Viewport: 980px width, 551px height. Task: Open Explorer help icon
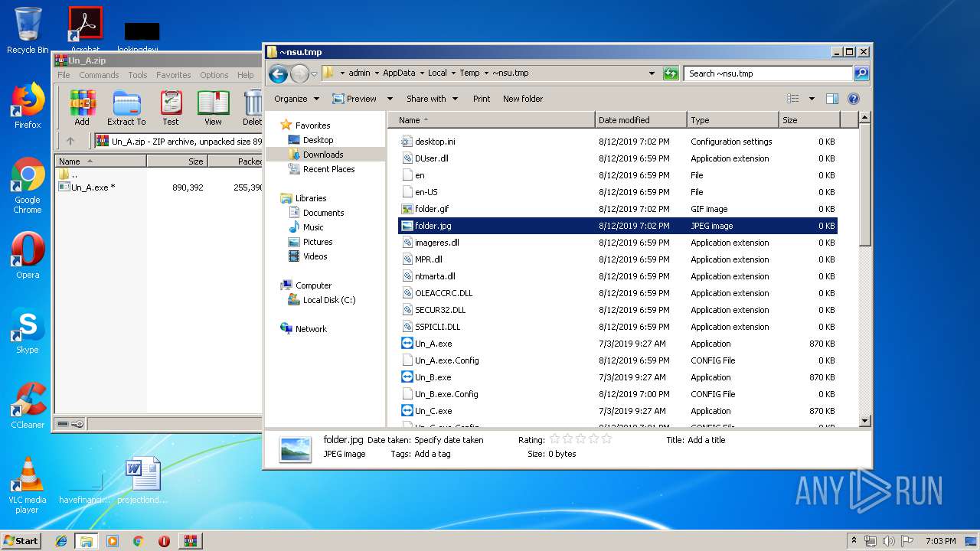(x=854, y=99)
